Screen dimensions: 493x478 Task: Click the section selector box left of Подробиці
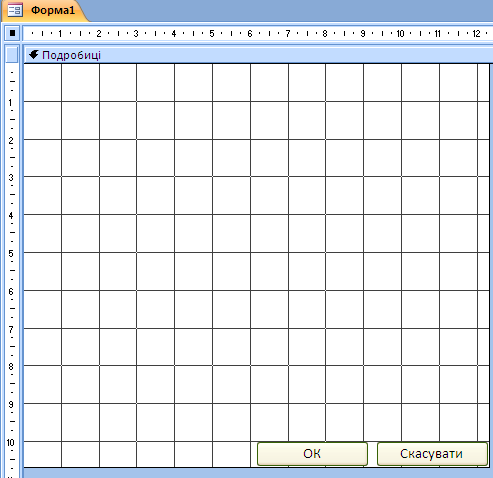tap(12, 55)
